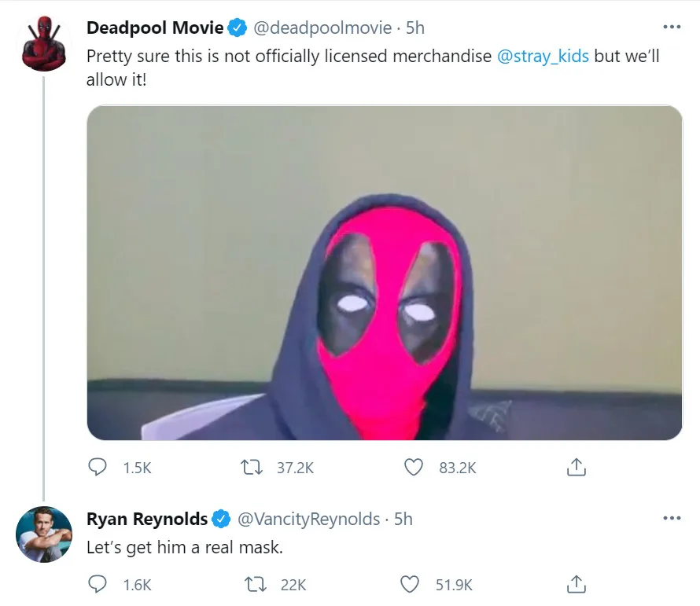The width and height of the screenshot is (700, 606).
Task: Open the 5h timestamp on Deadpool tweet
Action: pyautogui.click(x=414, y=28)
